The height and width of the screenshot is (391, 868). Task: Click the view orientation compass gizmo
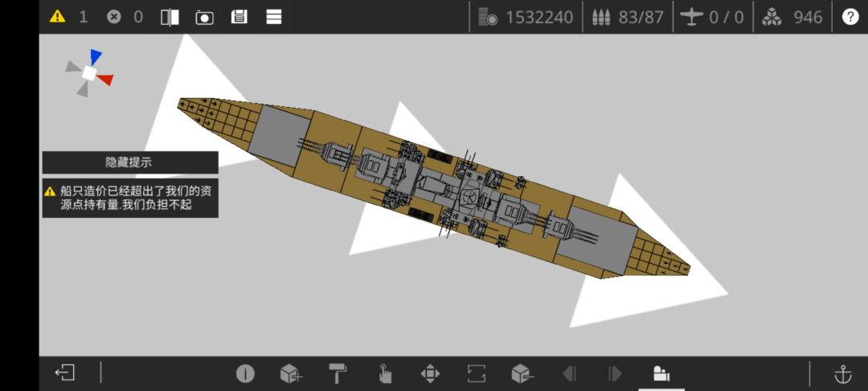[90, 73]
